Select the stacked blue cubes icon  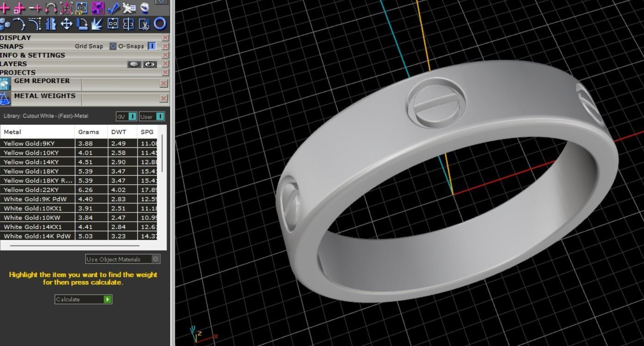click(x=5, y=24)
